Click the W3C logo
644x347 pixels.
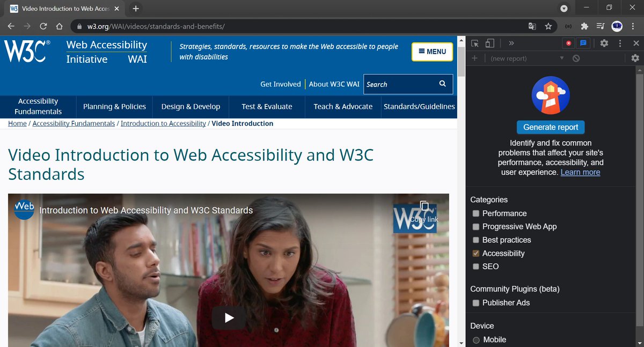click(x=27, y=52)
